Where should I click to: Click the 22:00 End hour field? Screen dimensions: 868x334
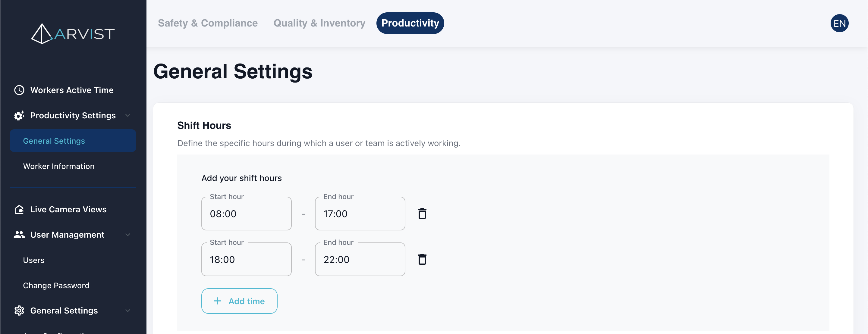point(360,260)
